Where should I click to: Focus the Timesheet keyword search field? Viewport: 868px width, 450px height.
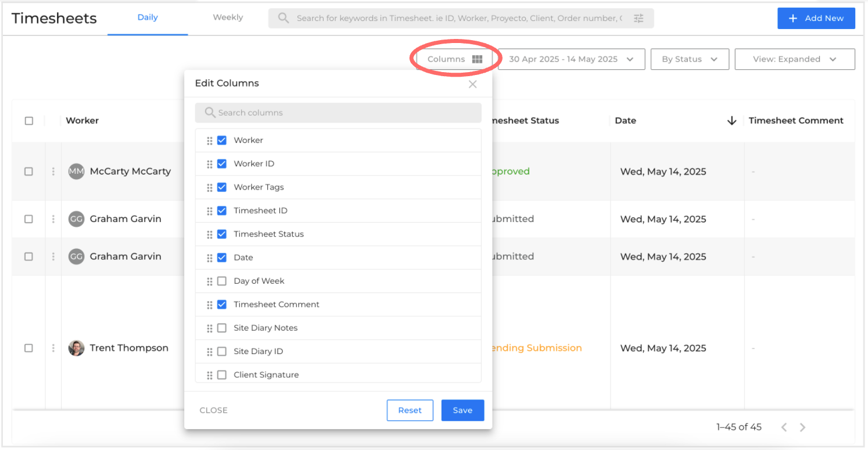pos(461,18)
